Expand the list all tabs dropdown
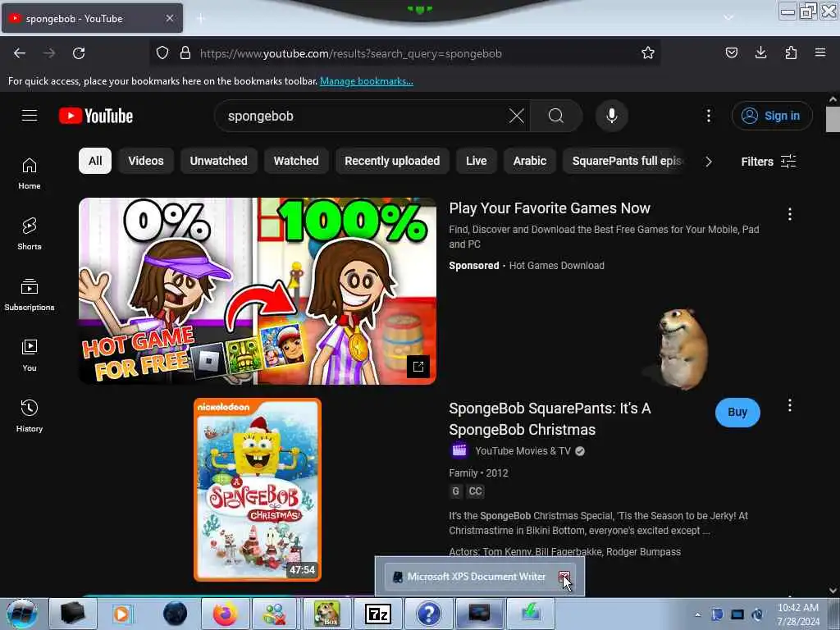The width and height of the screenshot is (840, 630). click(x=728, y=18)
